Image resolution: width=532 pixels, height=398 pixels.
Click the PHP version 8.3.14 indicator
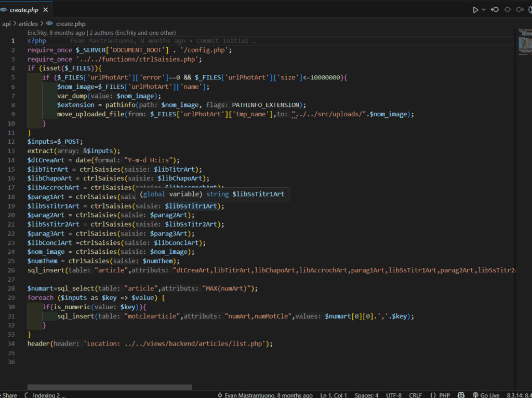518,395
